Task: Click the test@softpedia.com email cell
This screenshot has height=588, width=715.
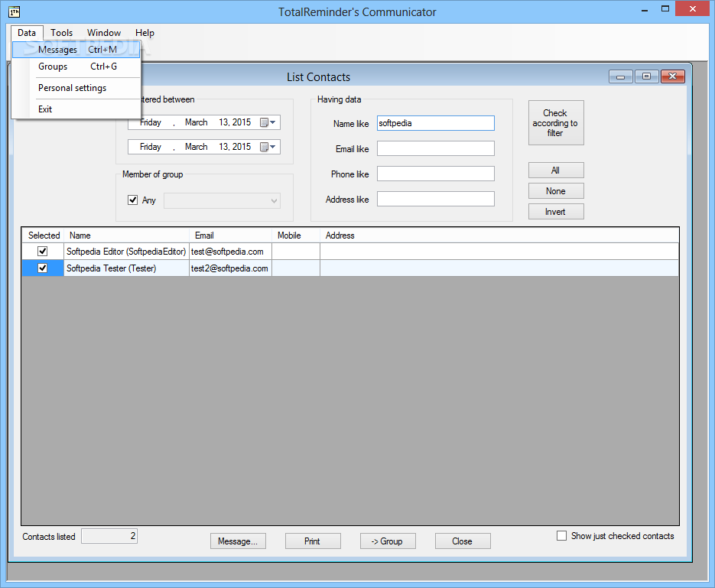Action: 230,251
